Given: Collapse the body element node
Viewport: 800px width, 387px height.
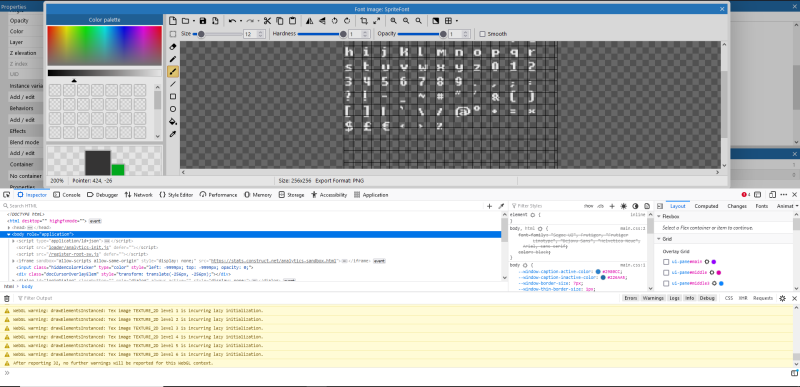Looking at the screenshot, I should click(x=9, y=234).
